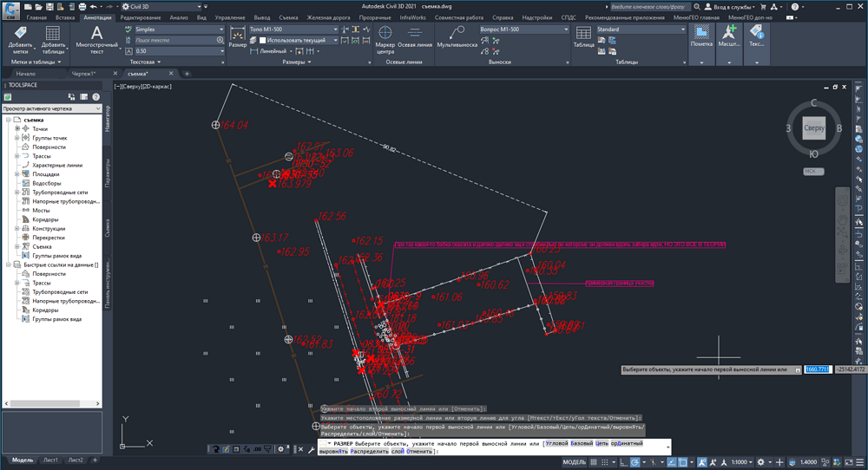Click the Таблица tool icon
Image resolution: width=868 pixels, height=470 pixels.
[583, 37]
